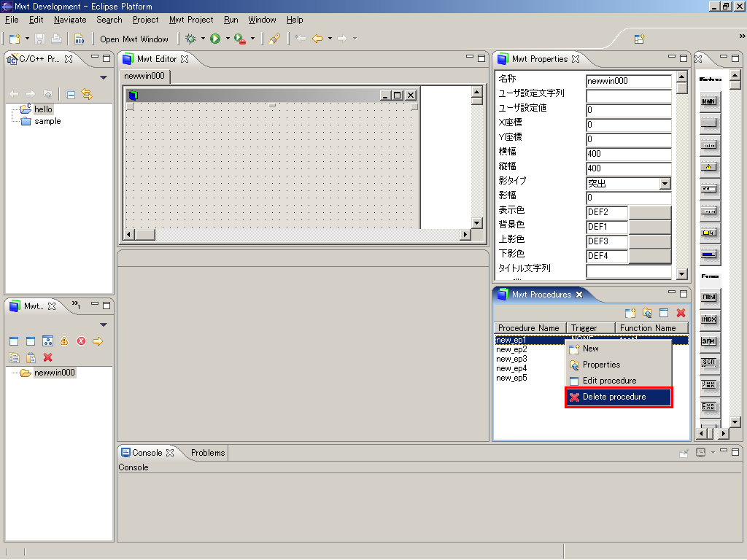Open the back navigation history dropdown

tap(330, 39)
